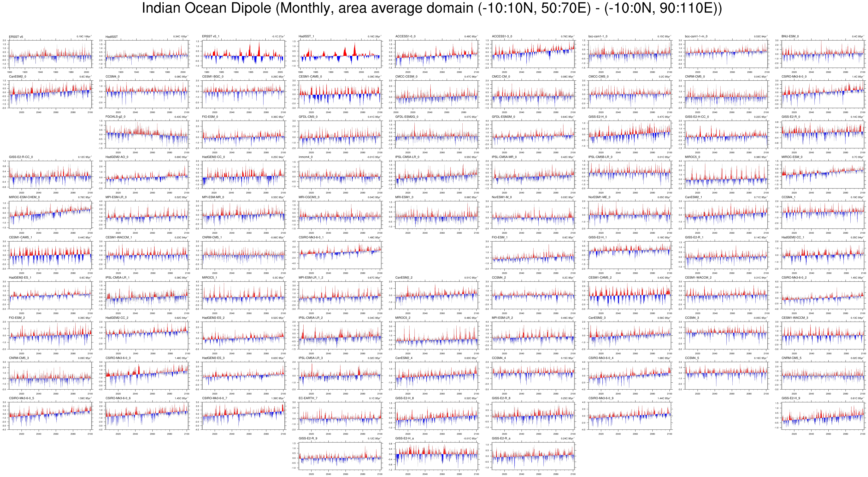Click the HadGEM2-ES_1 time series
The image size is (868, 477).
click(x=50, y=295)
